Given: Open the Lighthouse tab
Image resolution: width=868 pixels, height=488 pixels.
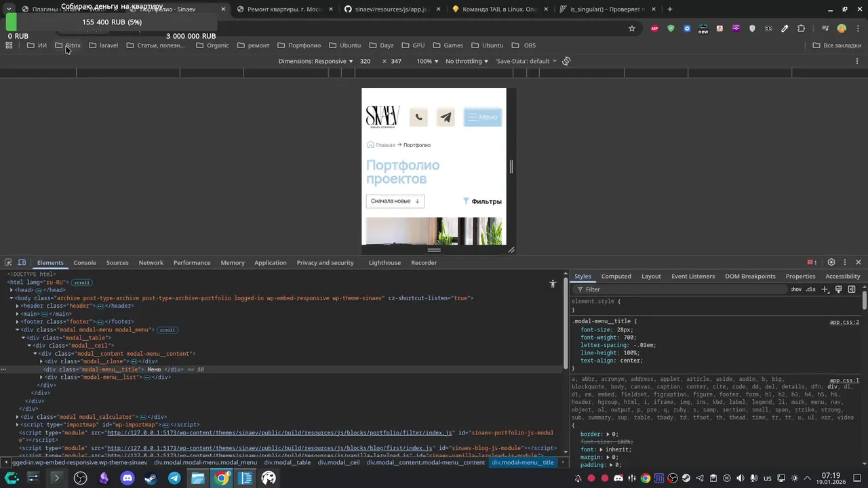Looking at the screenshot, I should pyautogui.click(x=384, y=262).
